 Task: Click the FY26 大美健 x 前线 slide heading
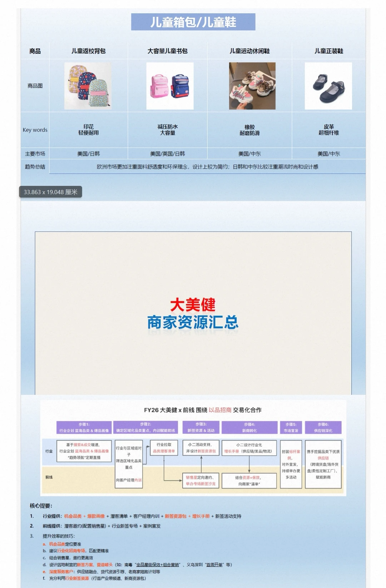click(x=203, y=410)
